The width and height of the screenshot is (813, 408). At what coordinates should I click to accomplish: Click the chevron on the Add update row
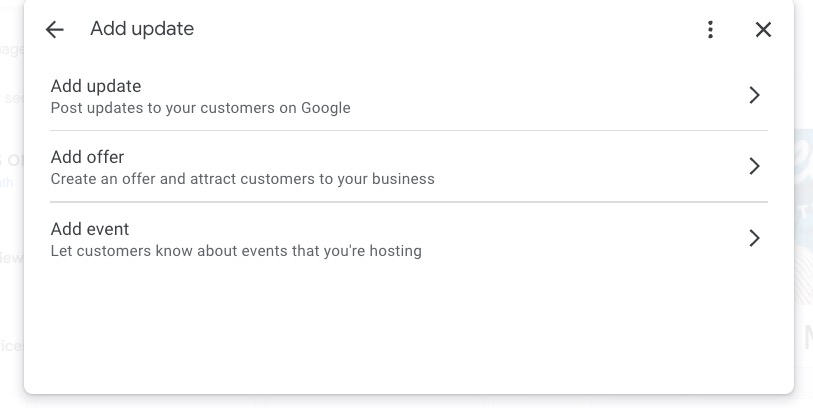point(755,95)
